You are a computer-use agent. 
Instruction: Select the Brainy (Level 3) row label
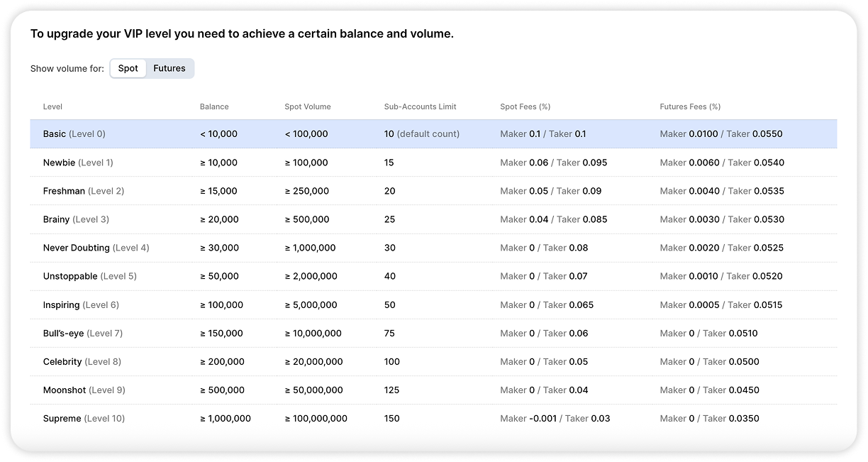click(x=76, y=219)
